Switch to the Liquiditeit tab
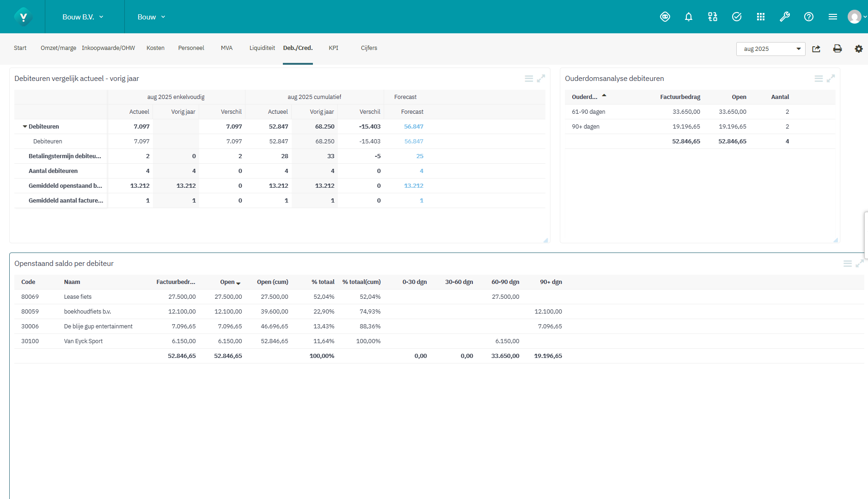 click(262, 48)
